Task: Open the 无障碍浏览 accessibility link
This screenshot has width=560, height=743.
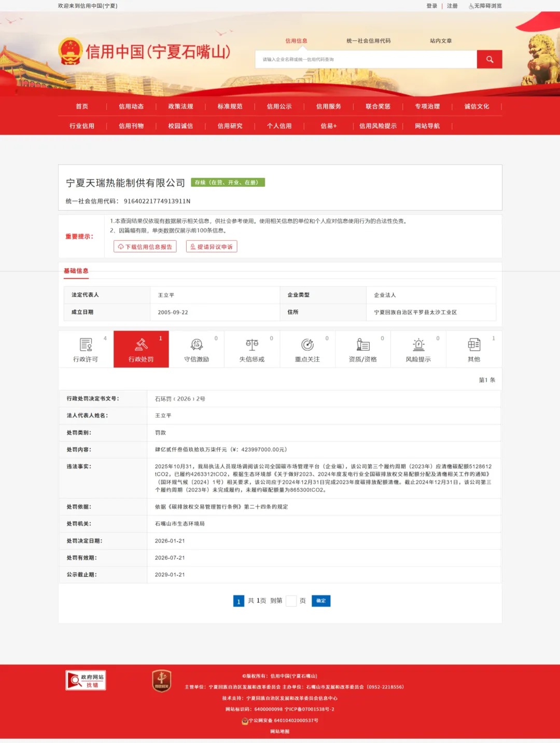Action: (x=485, y=6)
